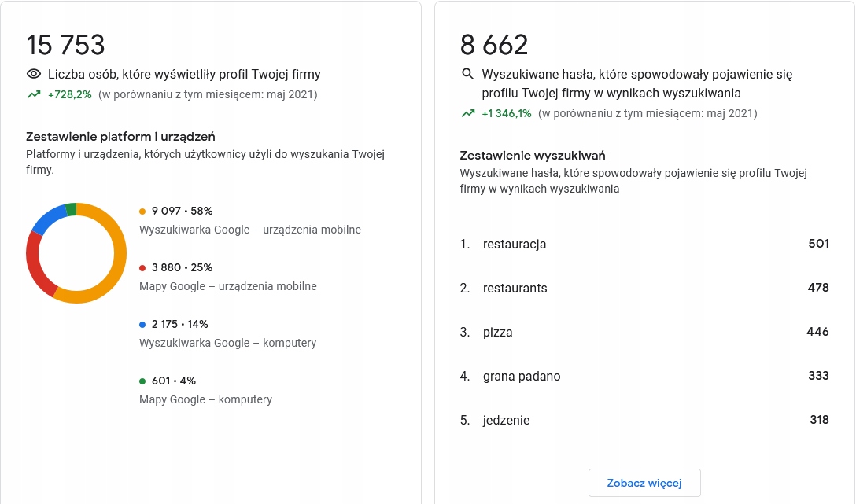The height and width of the screenshot is (504, 856).
Task: Click the red legend dot for 3 880
Action: pyautogui.click(x=142, y=267)
